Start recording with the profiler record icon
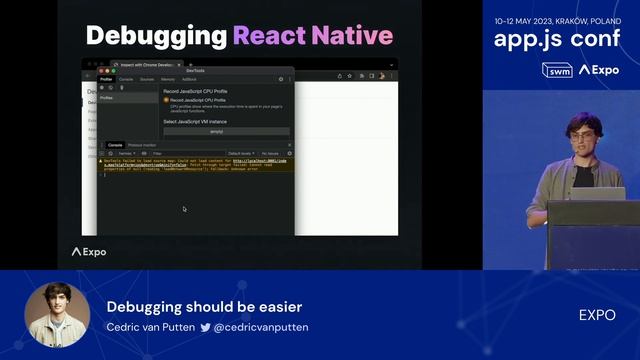The height and width of the screenshot is (360, 640). tap(102, 88)
